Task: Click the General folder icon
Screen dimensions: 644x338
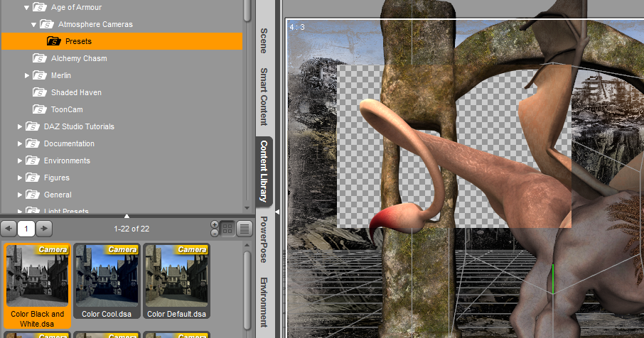Action: click(x=33, y=195)
